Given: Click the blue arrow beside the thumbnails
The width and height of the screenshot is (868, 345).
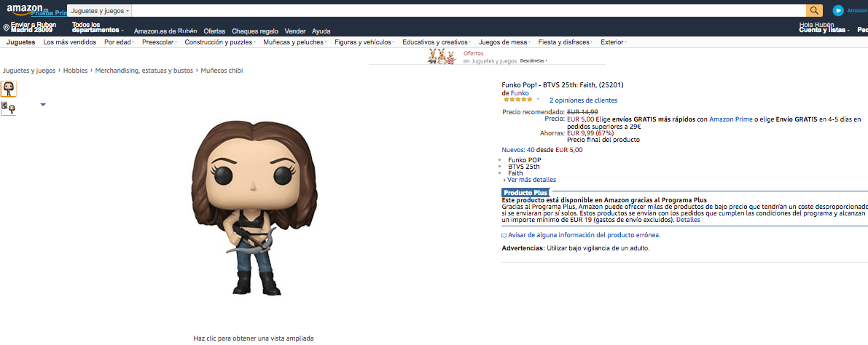Looking at the screenshot, I should click(x=43, y=105).
